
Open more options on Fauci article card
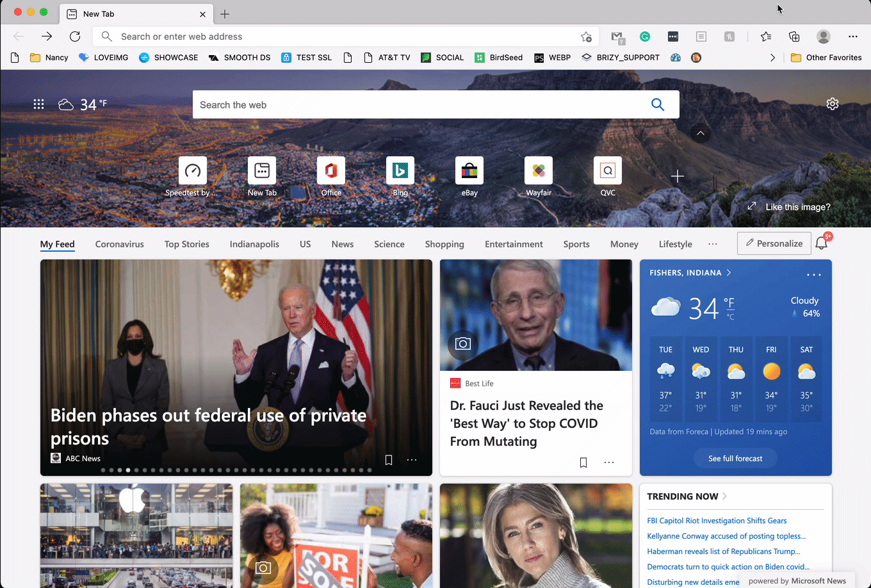pyautogui.click(x=609, y=462)
